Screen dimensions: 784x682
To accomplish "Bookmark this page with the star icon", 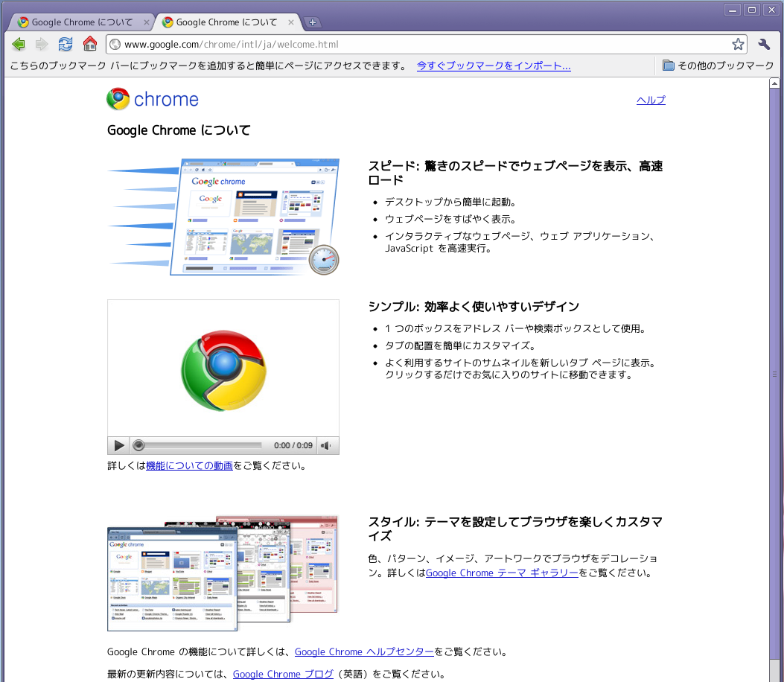I will click(x=738, y=44).
